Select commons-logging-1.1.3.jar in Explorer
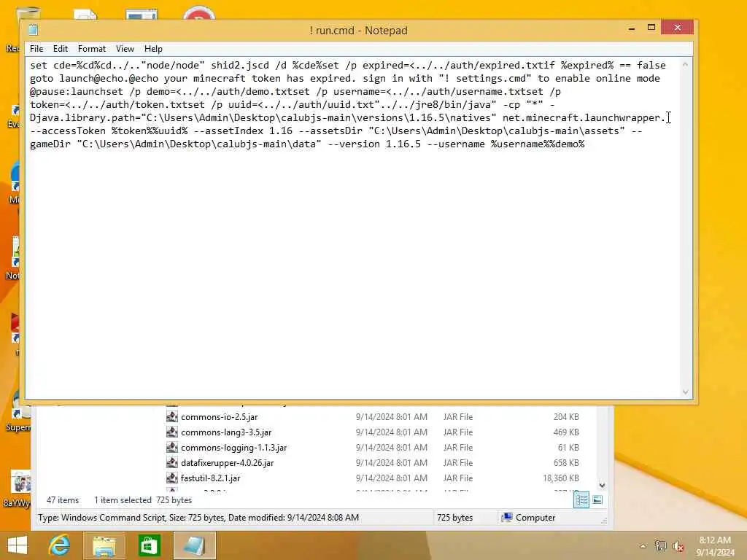 pyautogui.click(x=233, y=447)
